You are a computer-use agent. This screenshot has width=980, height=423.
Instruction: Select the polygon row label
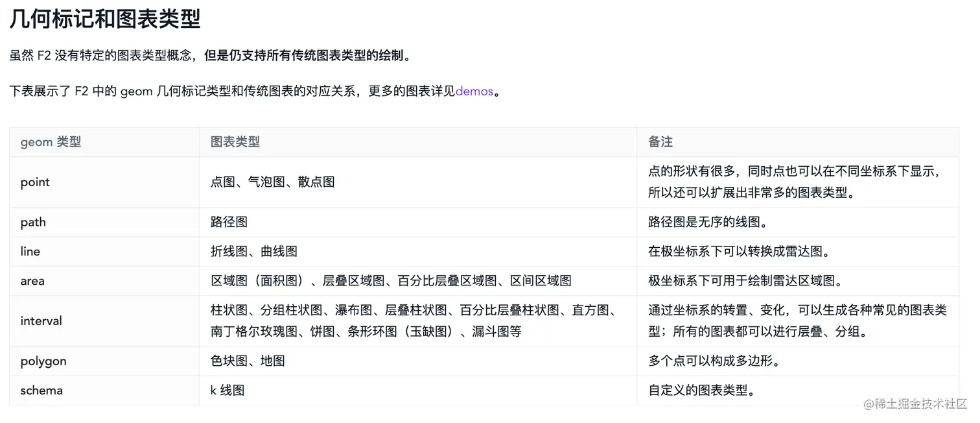coord(43,361)
